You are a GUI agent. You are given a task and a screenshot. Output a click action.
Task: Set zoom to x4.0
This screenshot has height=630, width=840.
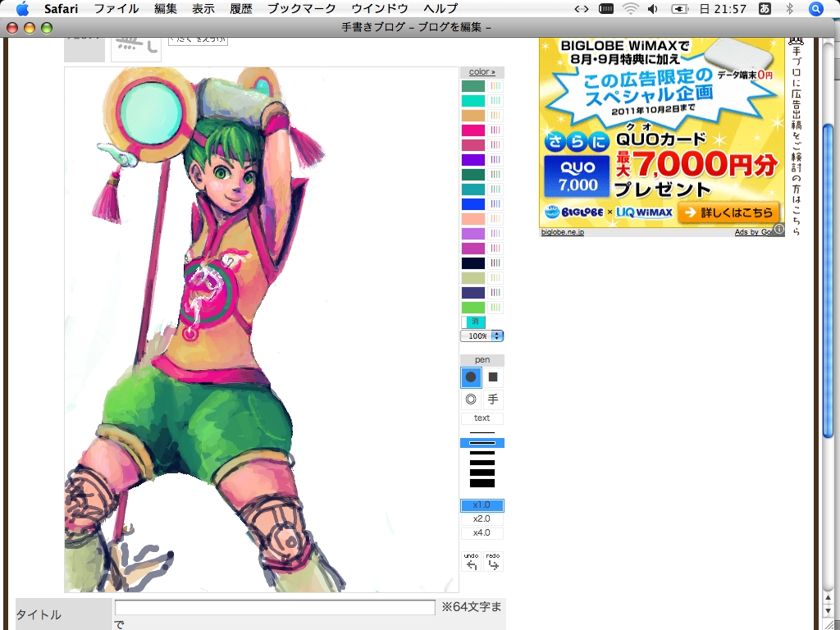pyautogui.click(x=482, y=533)
